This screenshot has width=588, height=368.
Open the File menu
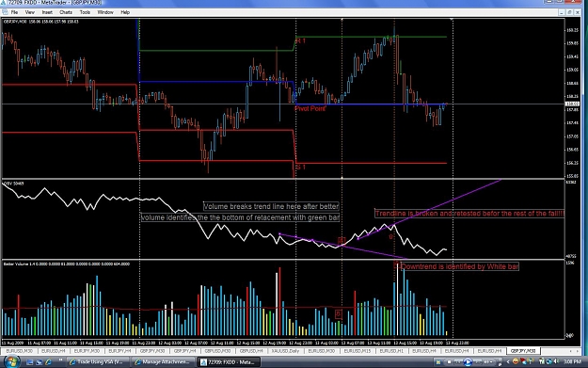14,12
